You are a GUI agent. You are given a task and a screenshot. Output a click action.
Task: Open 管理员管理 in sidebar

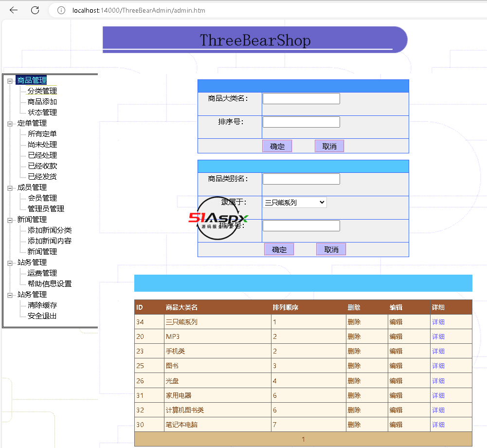tap(46, 209)
